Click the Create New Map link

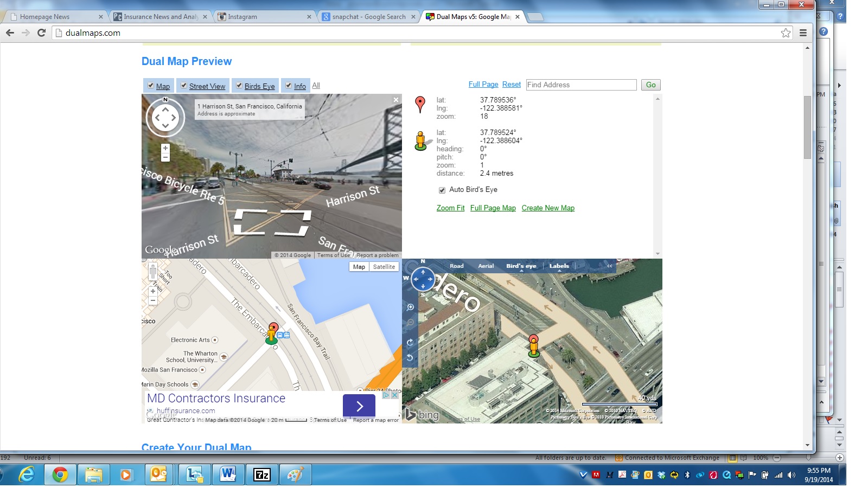pyautogui.click(x=548, y=208)
